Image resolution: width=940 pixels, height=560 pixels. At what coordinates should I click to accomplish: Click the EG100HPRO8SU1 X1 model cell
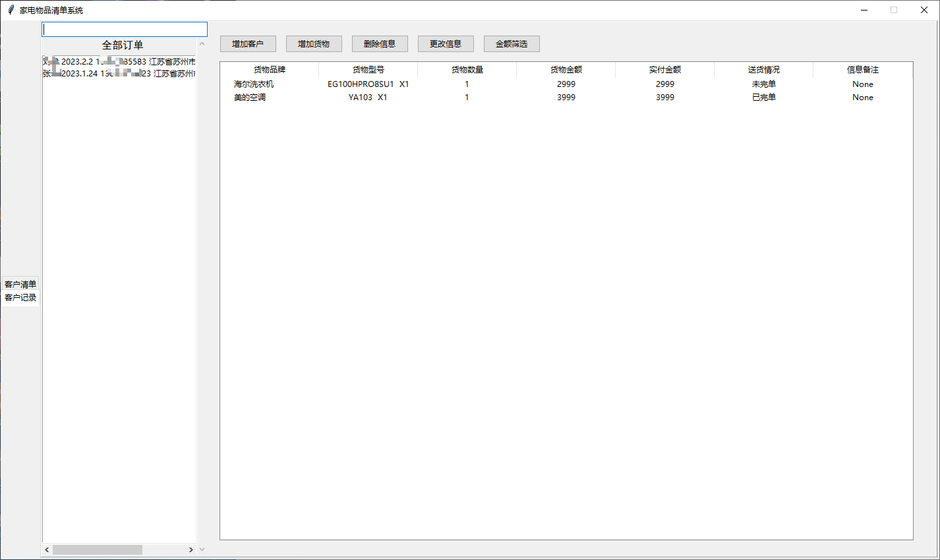pyautogui.click(x=368, y=84)
